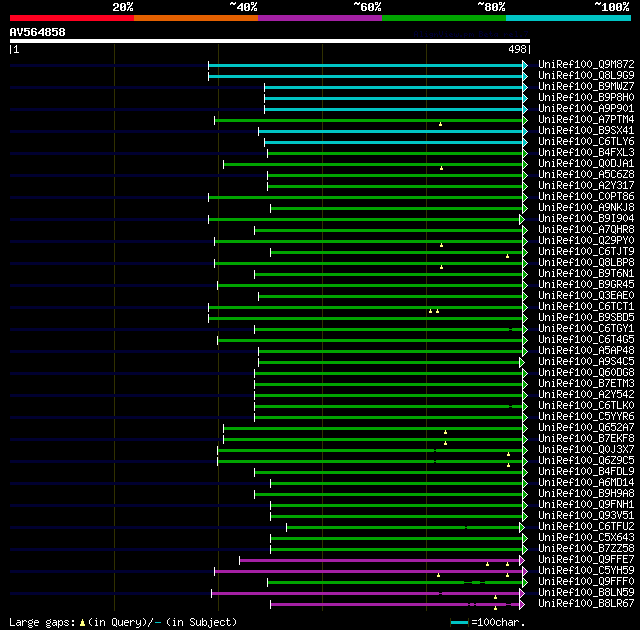Open UniRef100_Q60DG8 entry
The height and width of the screenshot is (630, 640).
586,373
